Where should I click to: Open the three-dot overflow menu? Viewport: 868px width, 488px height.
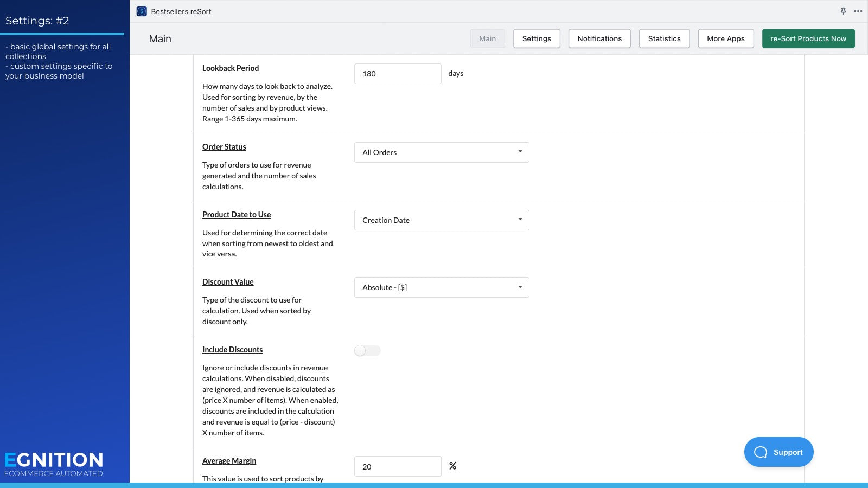coord(858,11)
